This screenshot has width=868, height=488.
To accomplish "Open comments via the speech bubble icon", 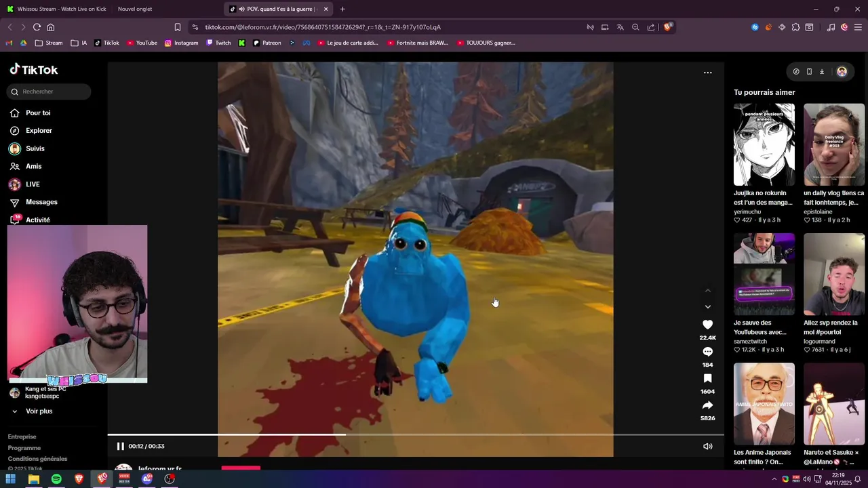I will click(707, 352).
